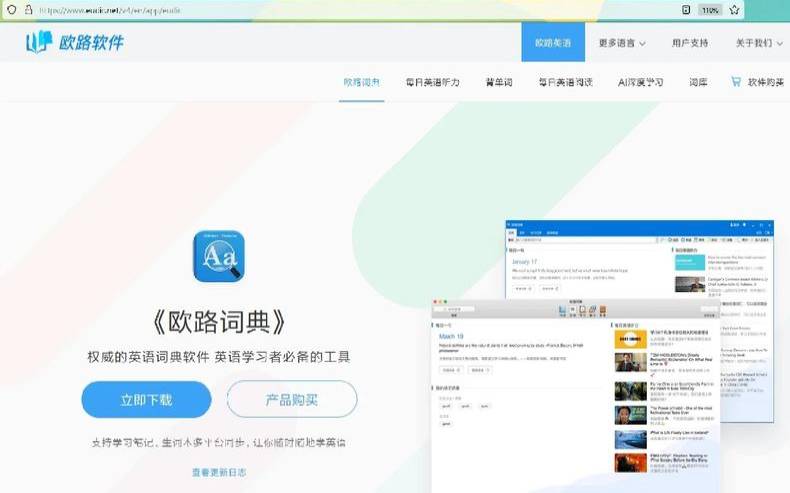Viewport: 790px width, 493px height.
Task: Open the 每日英语听力 tab
Action: [x=432, y=82]
